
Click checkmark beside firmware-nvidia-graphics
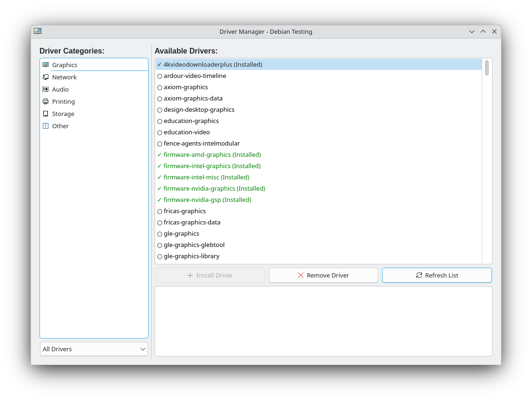pos(159,188)
